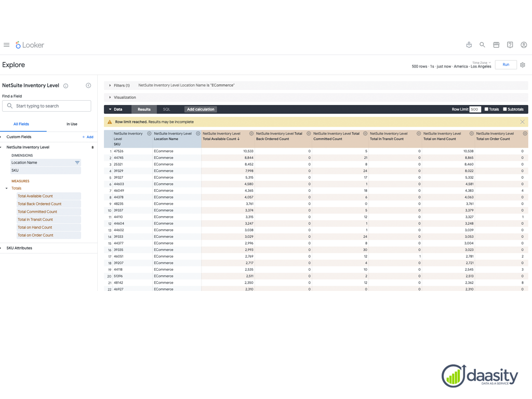532x399 pixels.
Task: Select the Location Name dimension
Action: [x=46, y=163]
